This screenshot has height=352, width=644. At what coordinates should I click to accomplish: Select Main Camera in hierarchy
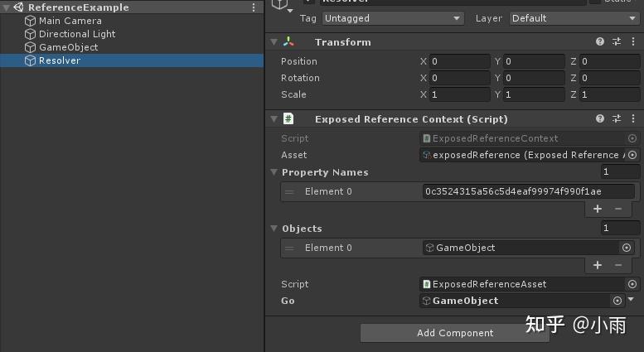coord(70,21)
